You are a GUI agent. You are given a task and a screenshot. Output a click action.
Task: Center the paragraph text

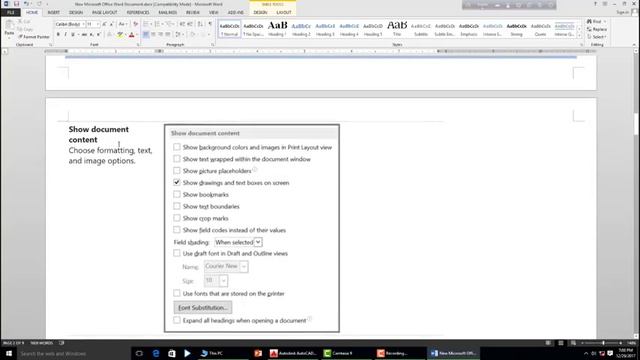pos(153,35)
